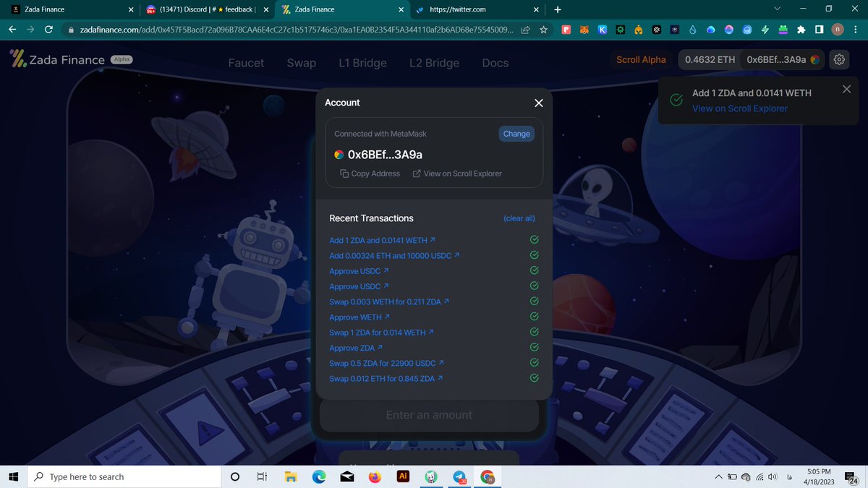Click the Scroll Alpha network button
This screenshot has height=488, width=868.
[640, 60]
